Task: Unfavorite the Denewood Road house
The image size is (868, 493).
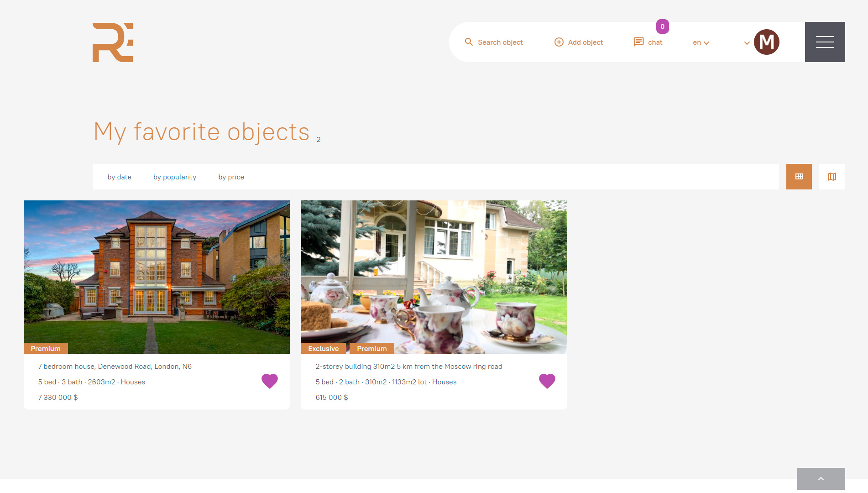Action: [x=270, y=381]
